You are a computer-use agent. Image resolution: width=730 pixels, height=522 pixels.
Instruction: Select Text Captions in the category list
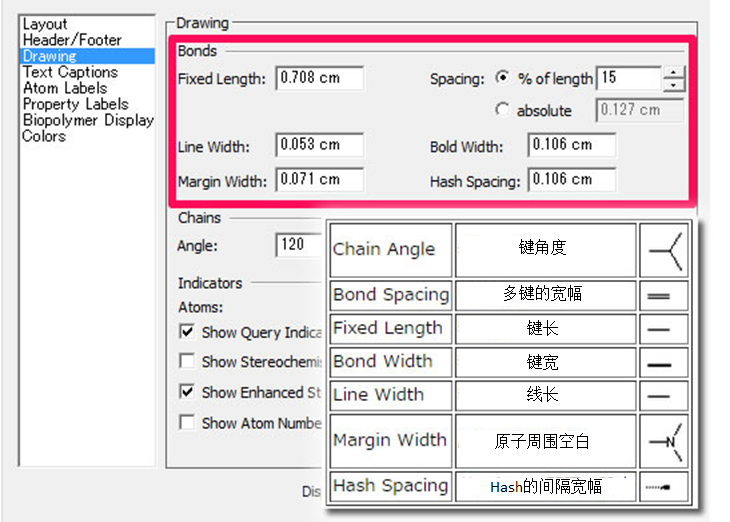click(70, 72)
